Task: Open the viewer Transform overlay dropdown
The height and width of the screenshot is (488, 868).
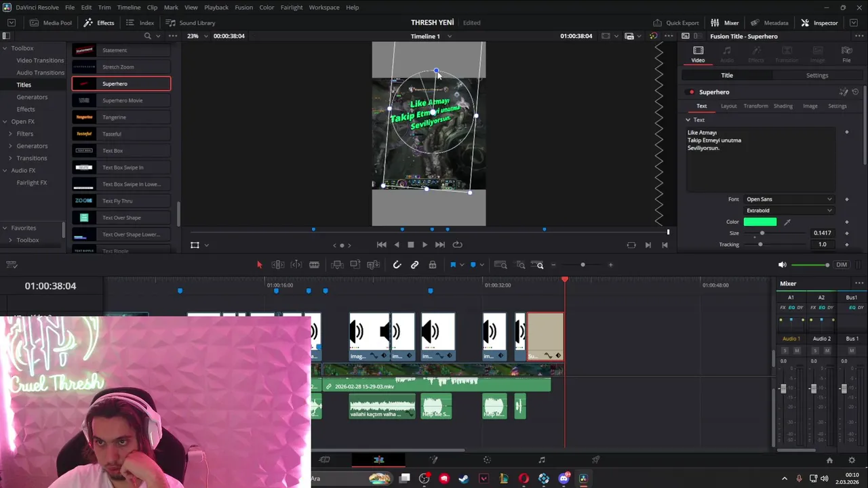Action: [x=206, y=245]
